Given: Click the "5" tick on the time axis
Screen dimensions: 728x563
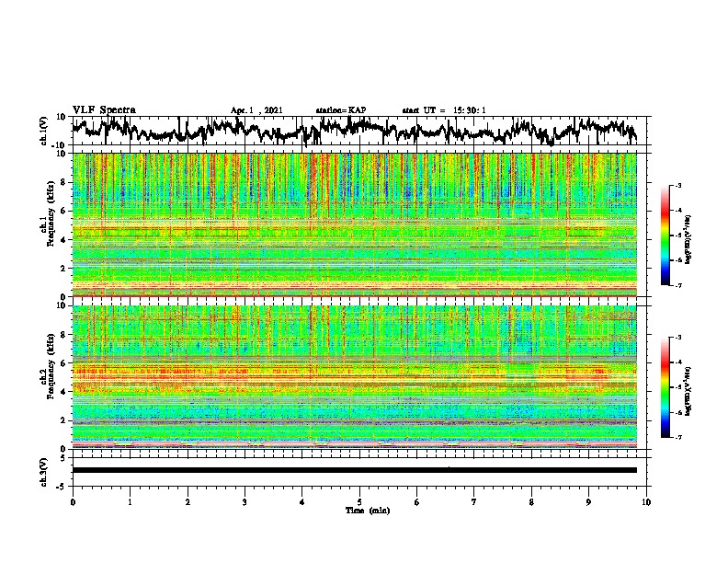Looking at the screenshot, I should (359, 502).
